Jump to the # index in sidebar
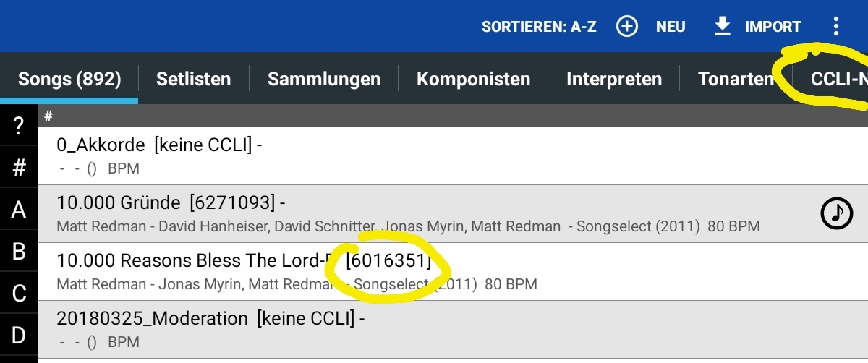Image resolution: width=868 pixels, height=363 pixels. tap(19, 168)
